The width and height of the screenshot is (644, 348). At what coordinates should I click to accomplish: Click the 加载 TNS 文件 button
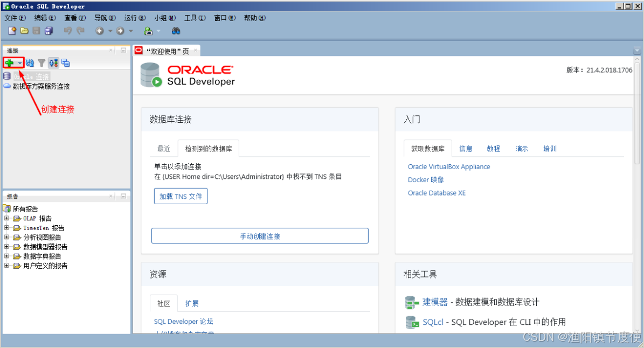pyautogui.click(x=181, y=196)
